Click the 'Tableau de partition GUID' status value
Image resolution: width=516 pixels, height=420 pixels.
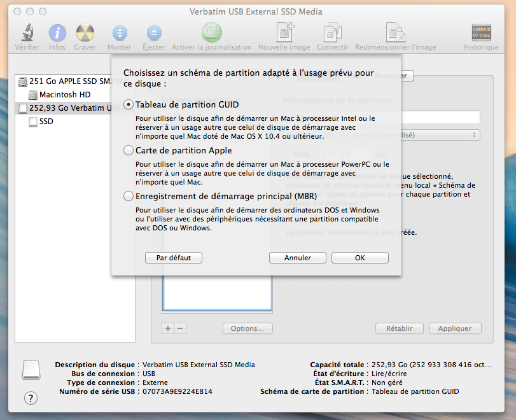tap(415, 392)
